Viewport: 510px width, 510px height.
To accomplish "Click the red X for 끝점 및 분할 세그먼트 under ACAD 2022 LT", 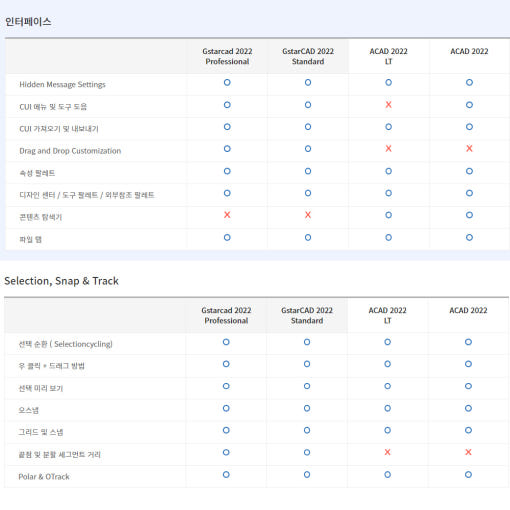I will click(x=387, y=452).
